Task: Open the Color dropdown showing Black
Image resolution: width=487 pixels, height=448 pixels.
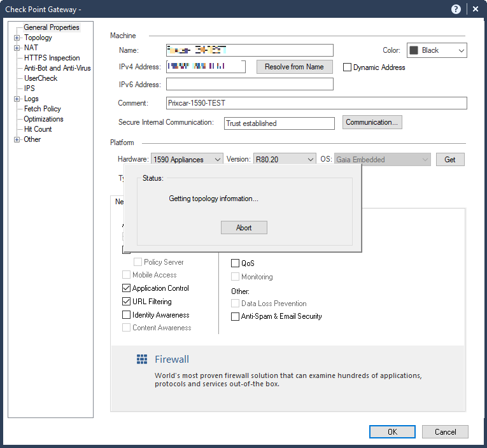Action: 437,50
